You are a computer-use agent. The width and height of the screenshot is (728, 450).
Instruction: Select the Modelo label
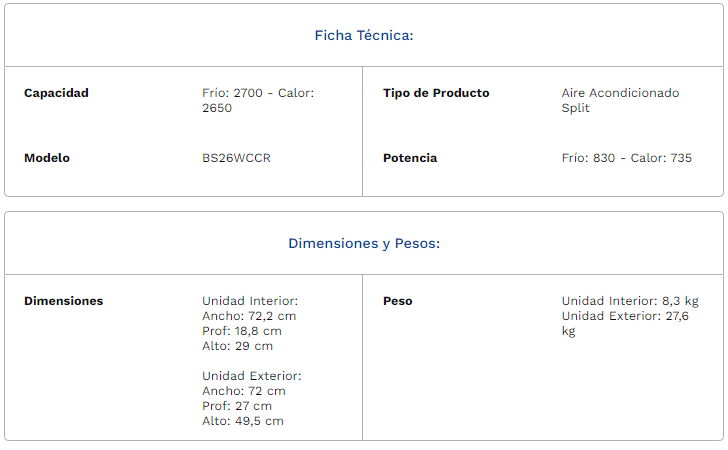pos(47,158)
